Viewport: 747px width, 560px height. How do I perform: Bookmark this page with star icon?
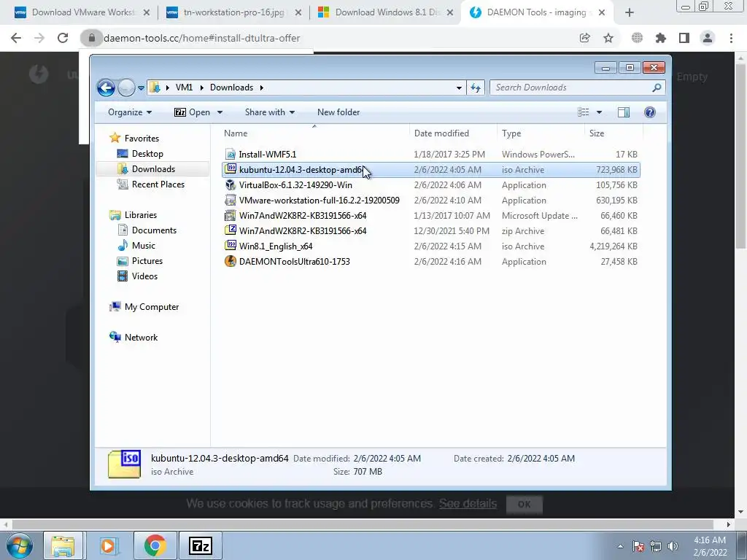coord(608,38)
